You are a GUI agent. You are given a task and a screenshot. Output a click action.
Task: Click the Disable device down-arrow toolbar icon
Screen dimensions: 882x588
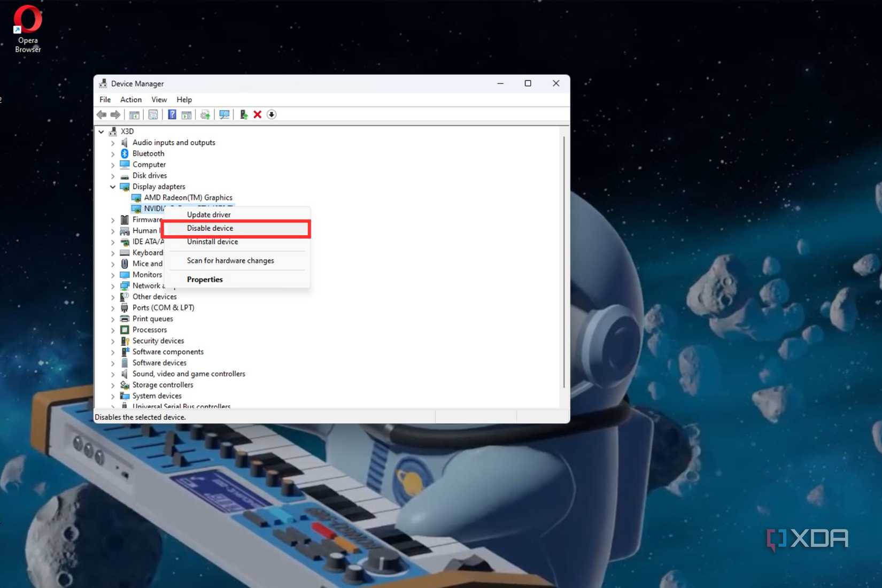pos(272,114)
